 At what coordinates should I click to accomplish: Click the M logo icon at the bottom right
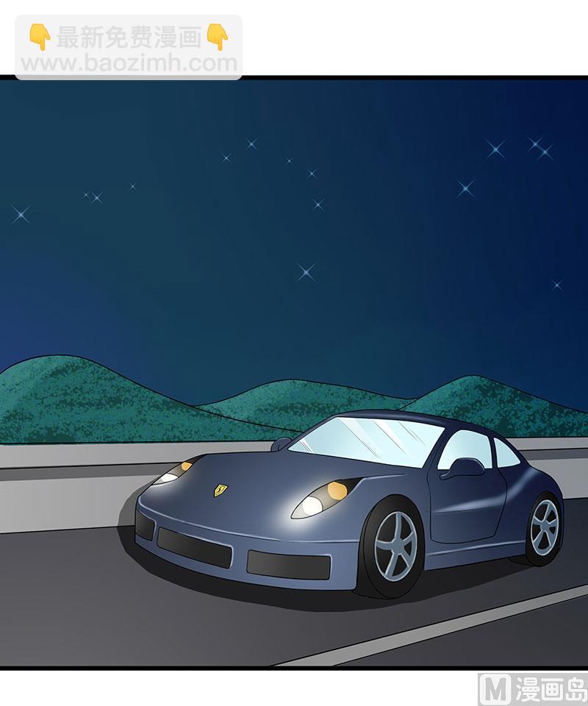tap(495, 689)
